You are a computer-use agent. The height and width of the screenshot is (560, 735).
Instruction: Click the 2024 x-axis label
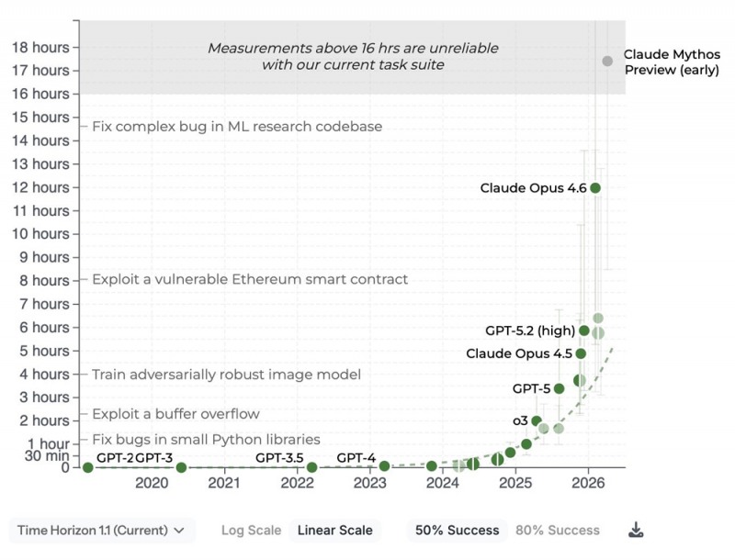pos(442,483)
